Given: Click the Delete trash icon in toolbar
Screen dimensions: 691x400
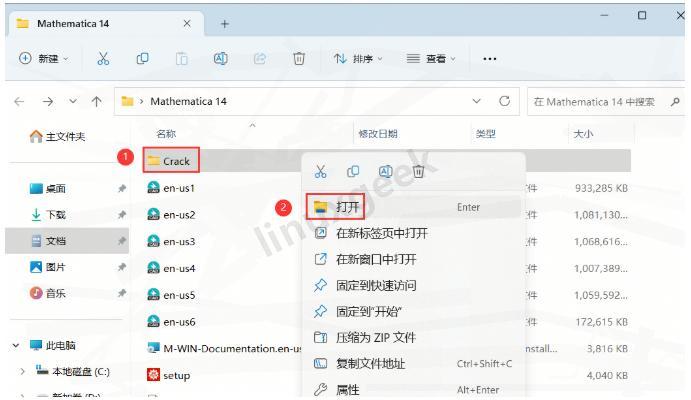Looking at the screenshot, I should [299, 59].
